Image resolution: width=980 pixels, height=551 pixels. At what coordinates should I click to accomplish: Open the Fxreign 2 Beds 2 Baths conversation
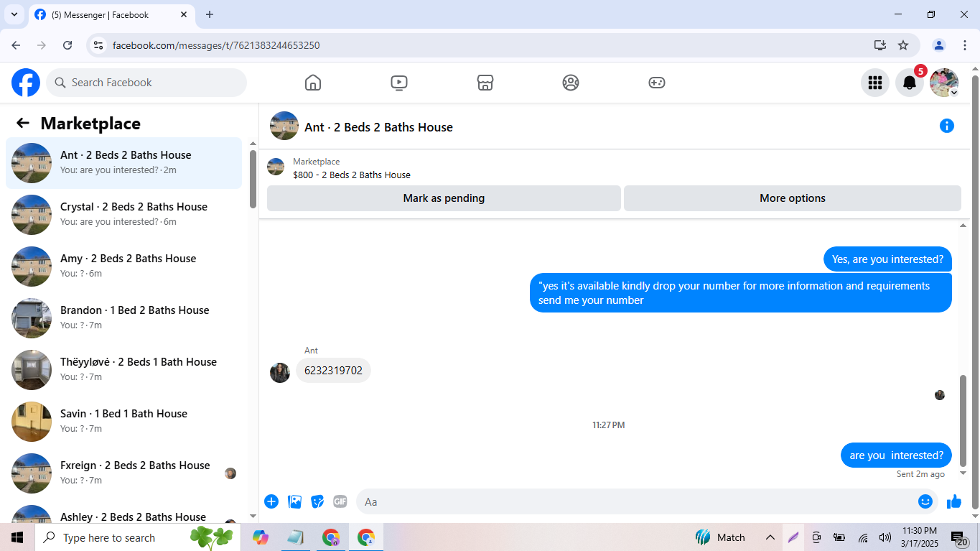tap(124, 473)
